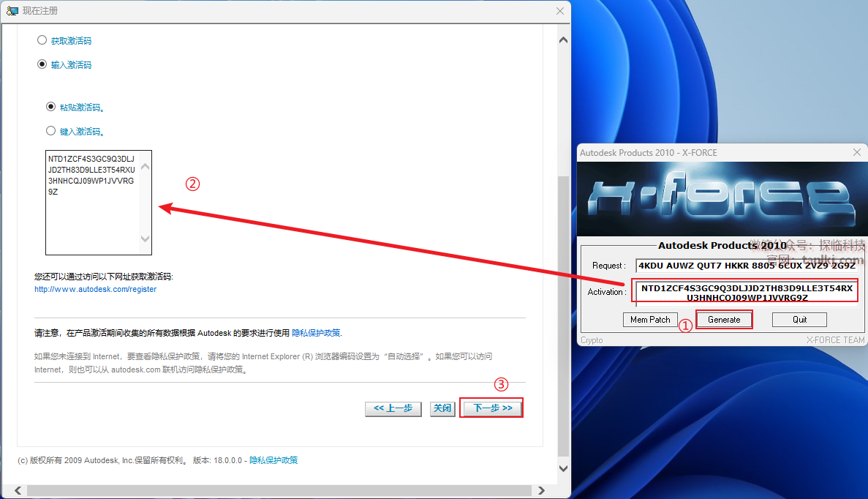Click the activation code box's up scroll arrow
This screenshot has height=499, width=868.
[145, 166]
